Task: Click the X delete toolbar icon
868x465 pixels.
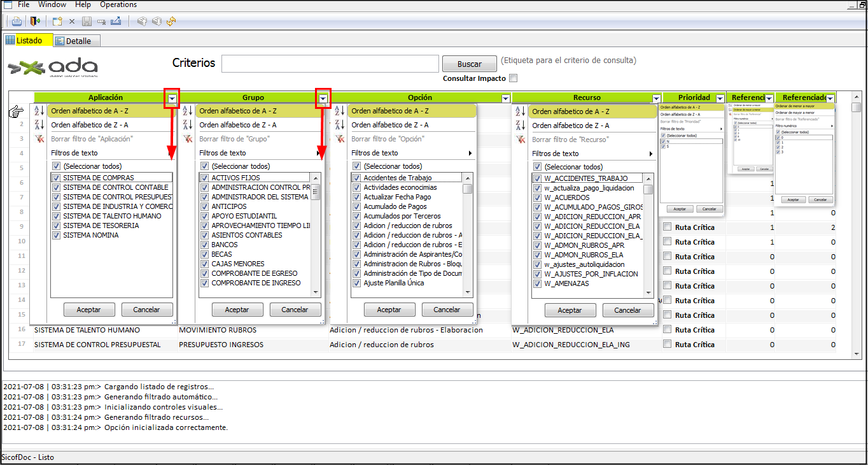Action: point(72,21)
